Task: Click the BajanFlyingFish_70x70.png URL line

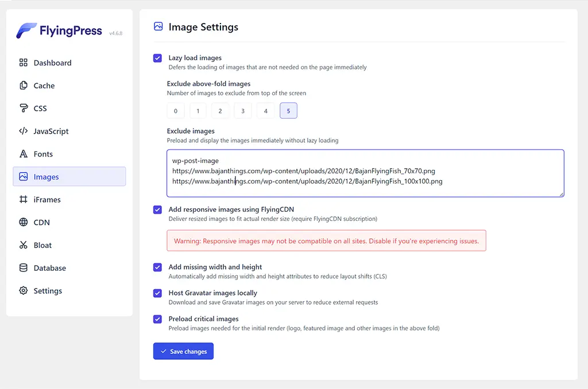Action: 304,171
